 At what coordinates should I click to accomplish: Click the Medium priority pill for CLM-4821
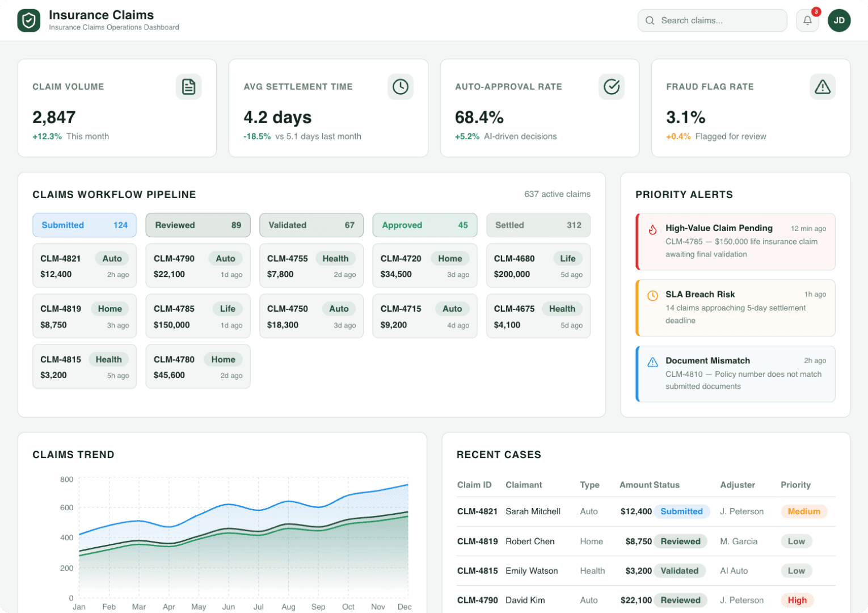[x=803, y=511]
